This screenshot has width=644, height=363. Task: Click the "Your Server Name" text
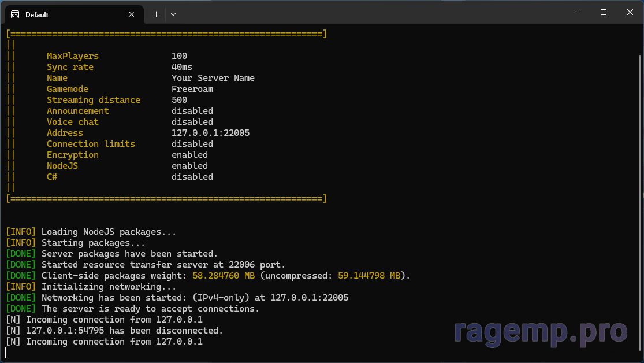coord(213,78)
